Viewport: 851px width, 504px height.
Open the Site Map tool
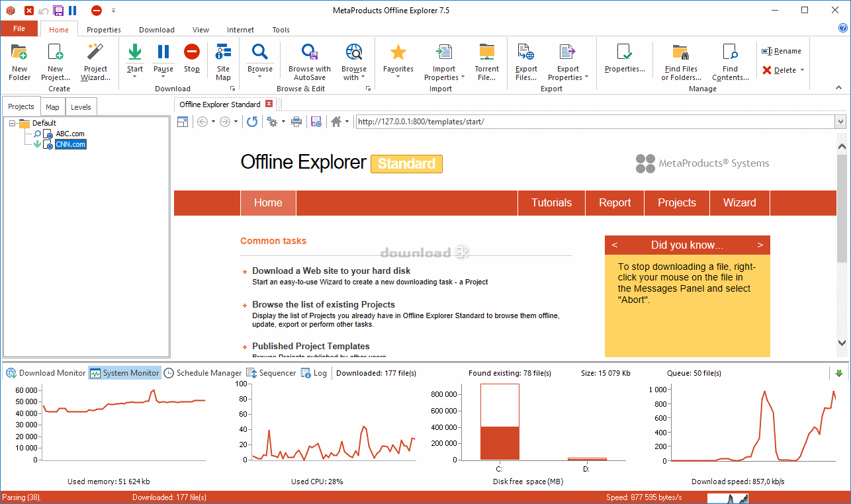223,54
